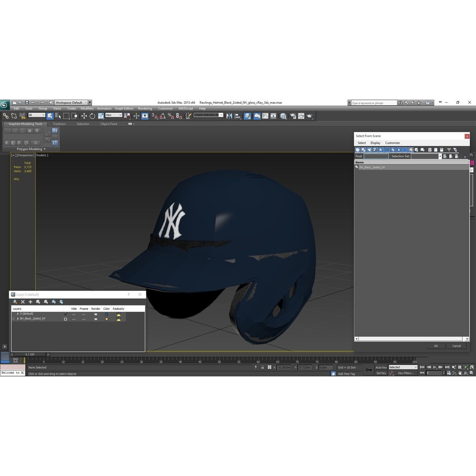Image resolution: width=476 pixels, height=476 pixels.
Task: Click Play Animation button
Action: (435, 367)
